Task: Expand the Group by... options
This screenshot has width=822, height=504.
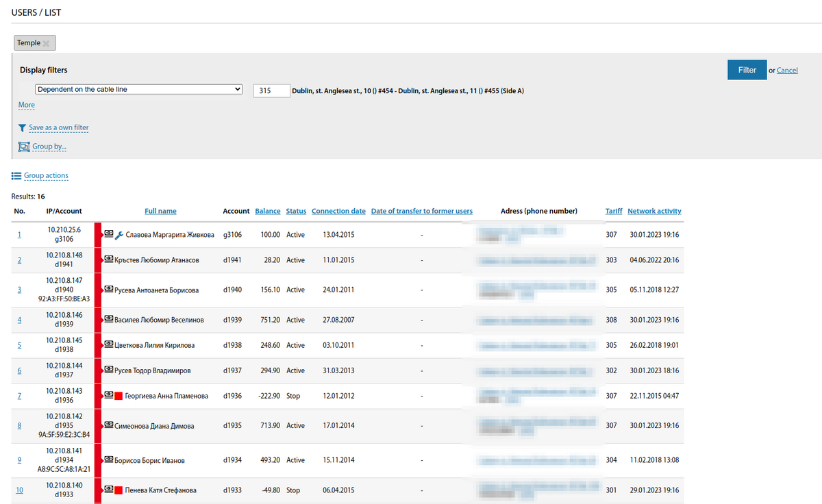Action: click(49, 147)
